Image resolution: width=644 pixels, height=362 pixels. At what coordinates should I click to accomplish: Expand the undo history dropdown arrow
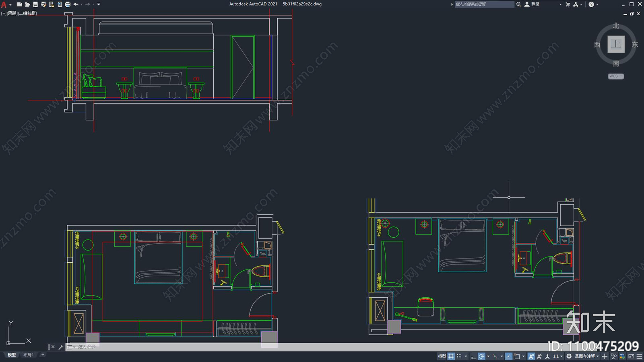82,4
